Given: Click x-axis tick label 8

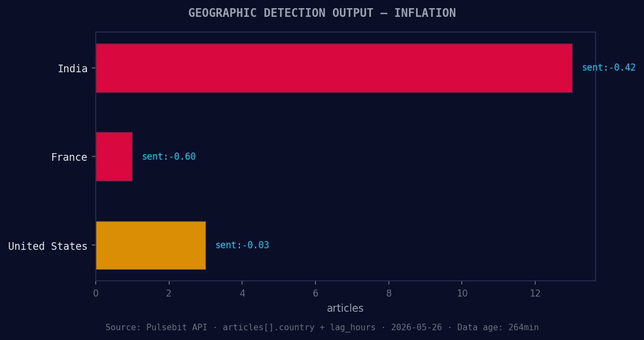Looking at the screenshot, I should coord(388,293).
